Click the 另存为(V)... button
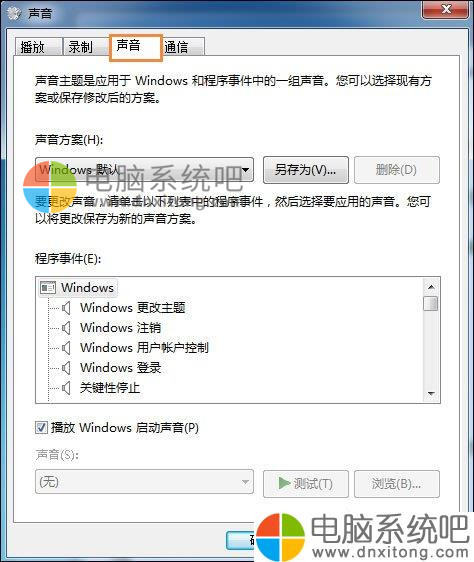This screenshot has height=562, width=474. click(306, 170)
